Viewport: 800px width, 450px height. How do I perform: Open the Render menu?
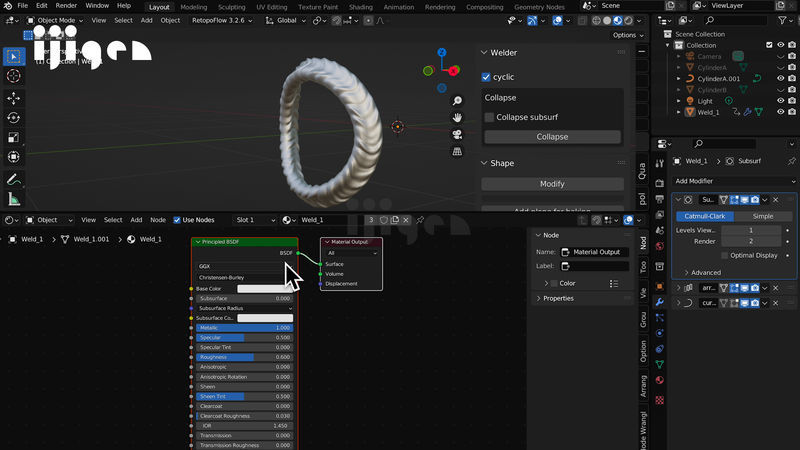pos(66,6)
